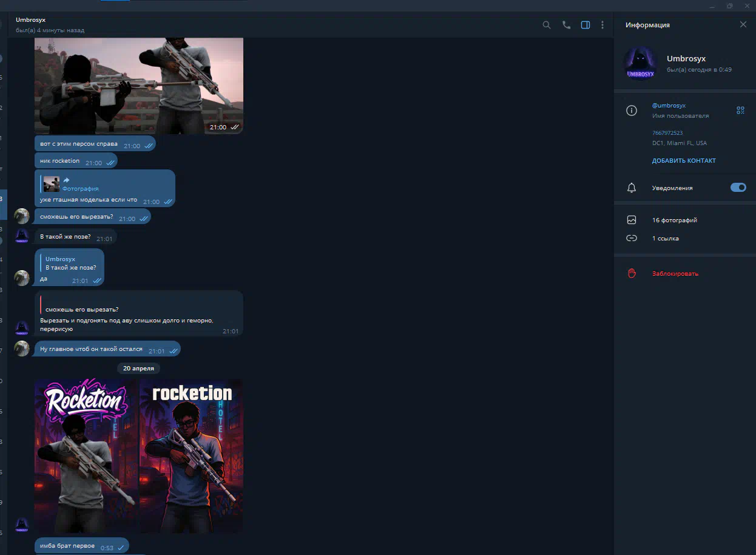The height and width of the screenshot is (555, 756).
Task: Click the ДОБАВИТЬ КОНТАКТ button
Action: coord(684,161)
